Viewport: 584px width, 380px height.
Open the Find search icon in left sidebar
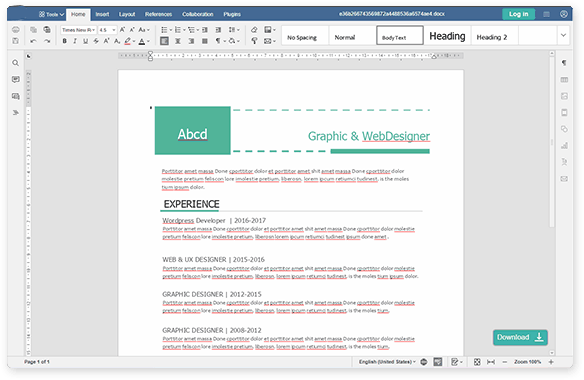coord(16,63)
